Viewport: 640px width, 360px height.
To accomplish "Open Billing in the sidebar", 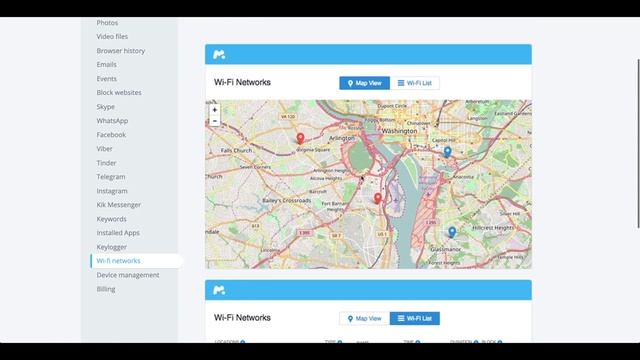I will click(106, 289).
